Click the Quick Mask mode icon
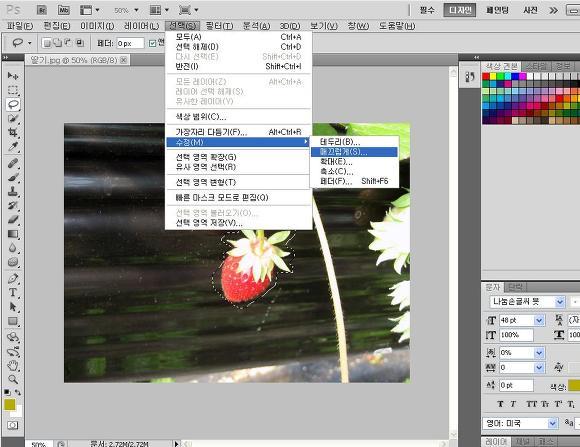The width and height of the screenshot is (580, 447). click(x=13, y=425)
